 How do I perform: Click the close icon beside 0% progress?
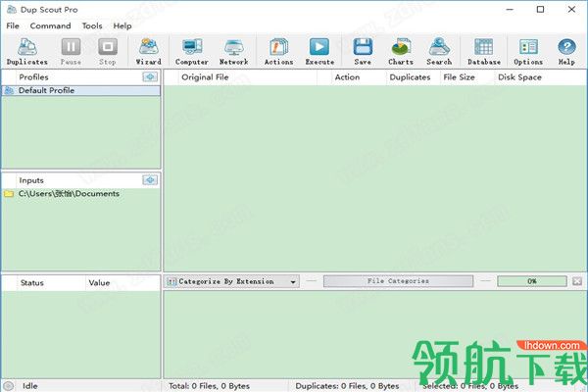tap(577, 281)
